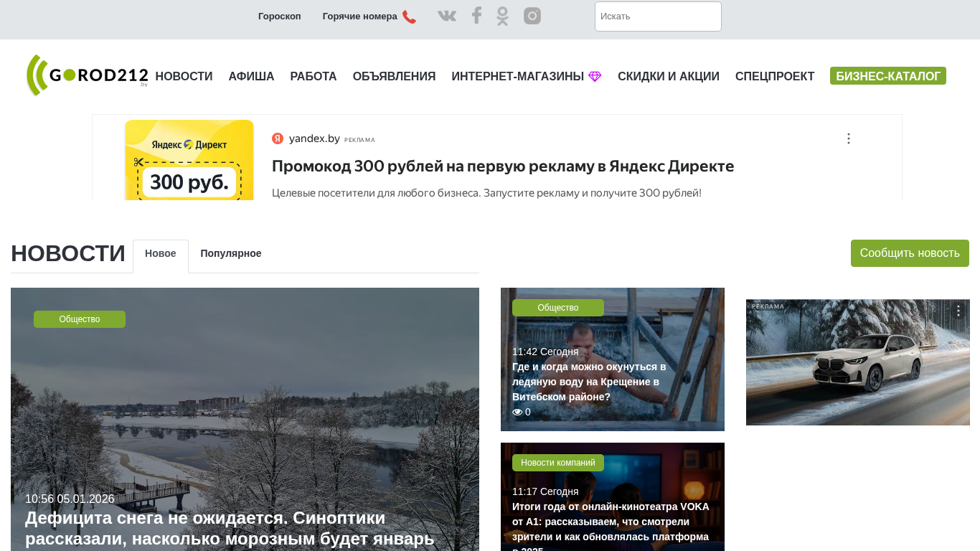This screenshot has height=551, width=980.
Task: Open the Facebook page icon
Action: point(476,16)
